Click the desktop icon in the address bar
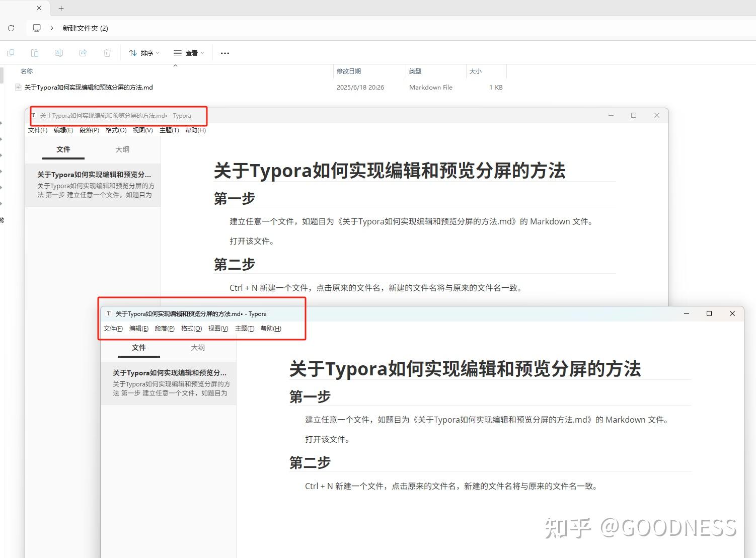Image resolution: width=756 pixels, height=558 pixels. tap(37, 28)
